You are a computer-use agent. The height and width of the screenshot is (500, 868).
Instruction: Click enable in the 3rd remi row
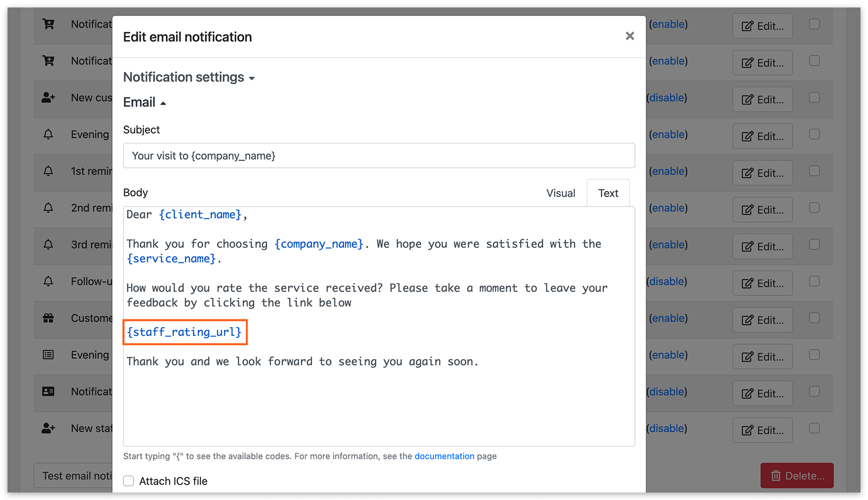coord(668,245)
